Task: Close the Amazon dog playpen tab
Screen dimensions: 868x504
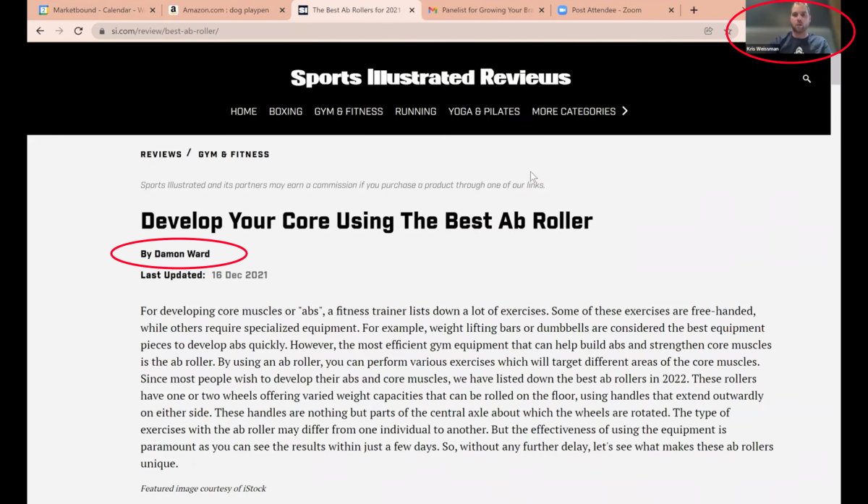Action: click(x=284, y=10)
